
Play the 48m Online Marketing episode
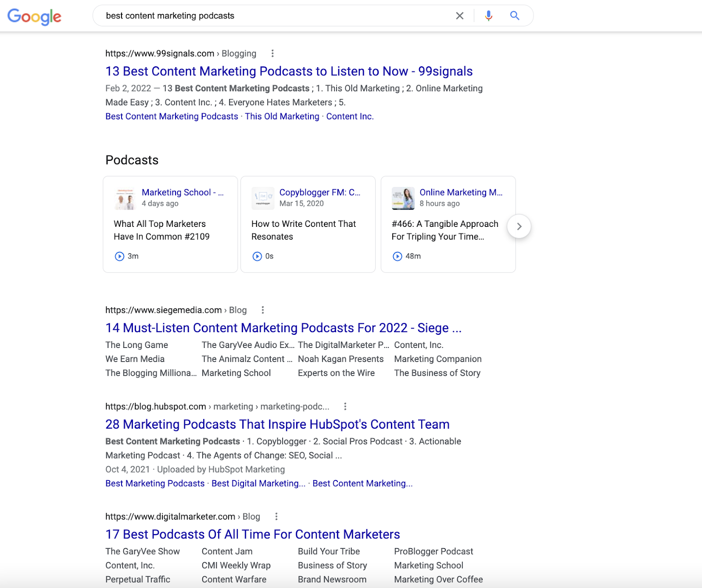coord(398,256)
